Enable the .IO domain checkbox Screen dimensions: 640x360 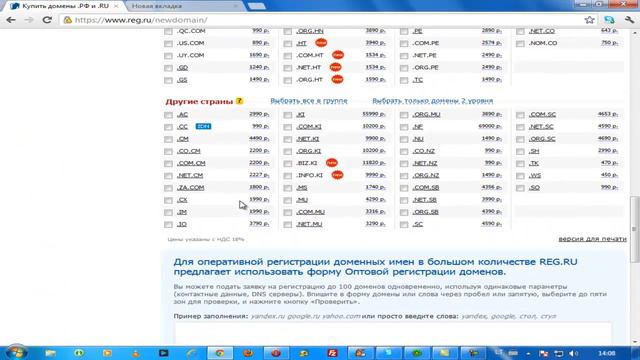pos(168,224)
